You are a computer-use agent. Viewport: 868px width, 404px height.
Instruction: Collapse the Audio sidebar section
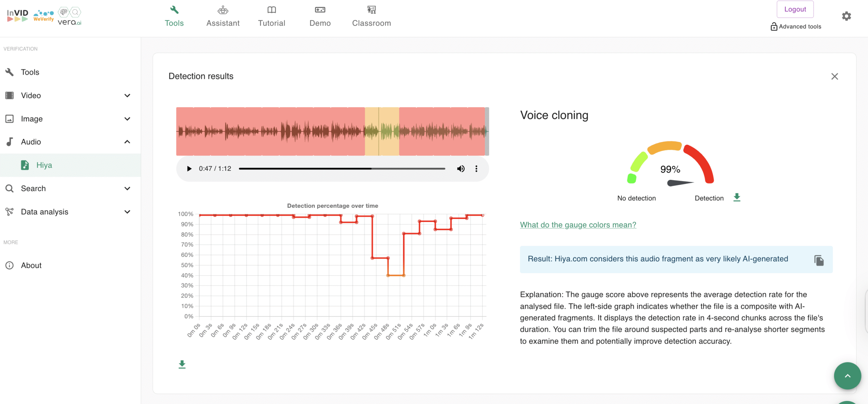tap(127, 142)
